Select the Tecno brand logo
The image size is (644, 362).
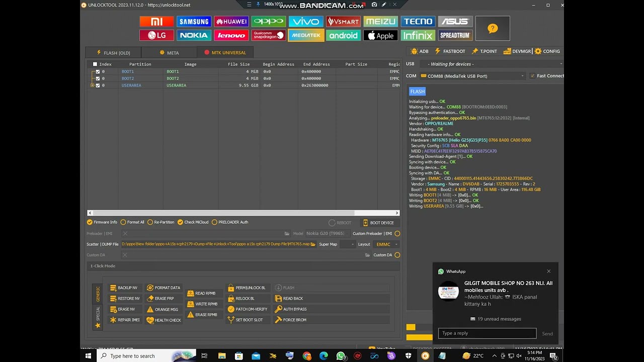click(418, 22)
